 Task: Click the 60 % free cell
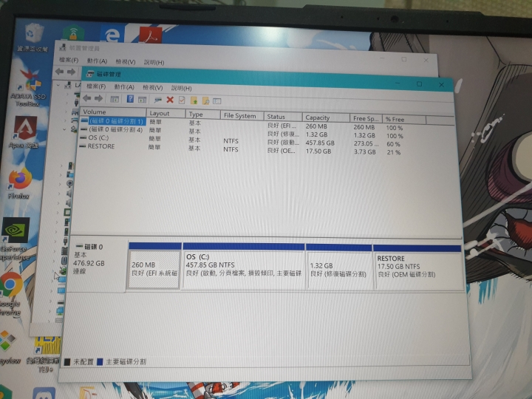coord(394,144)
